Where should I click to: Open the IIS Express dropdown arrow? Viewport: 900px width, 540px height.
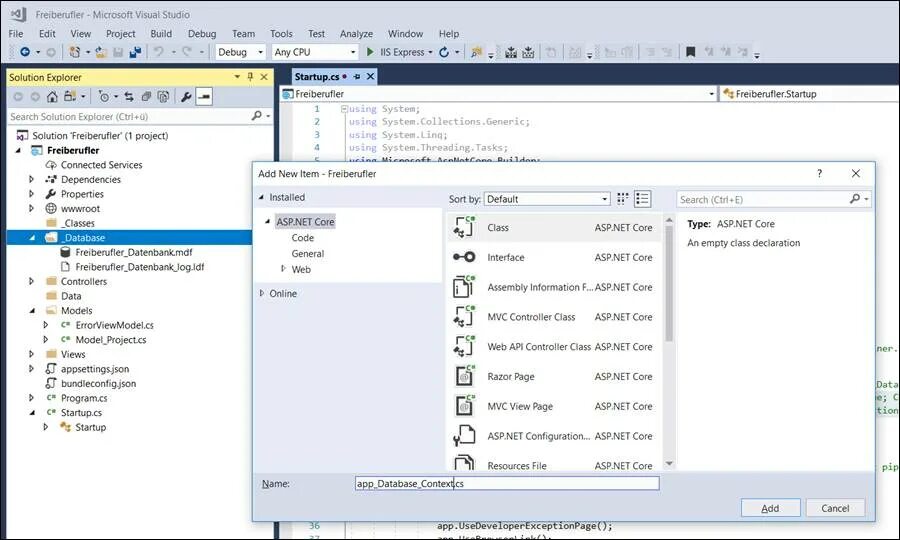pos(430,52)
